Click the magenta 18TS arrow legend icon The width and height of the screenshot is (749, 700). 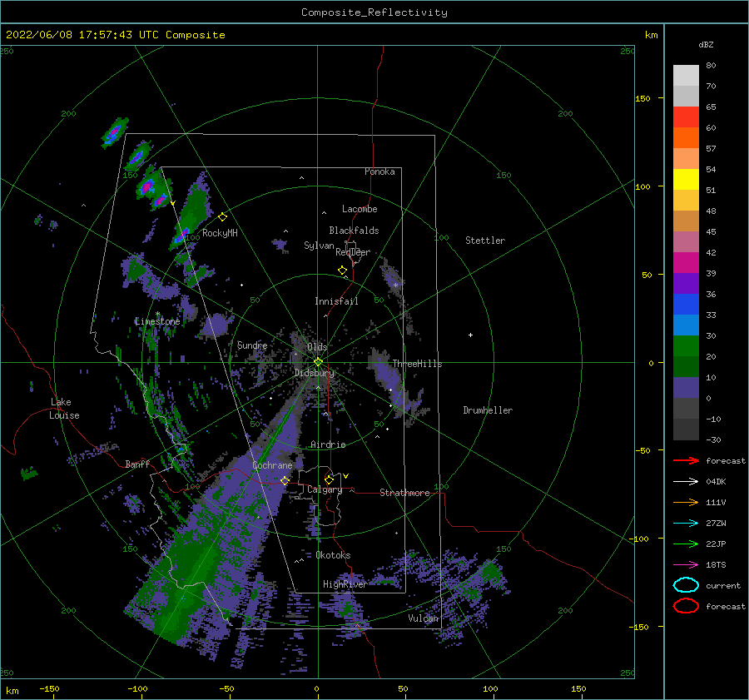click(x=686, y=565)
